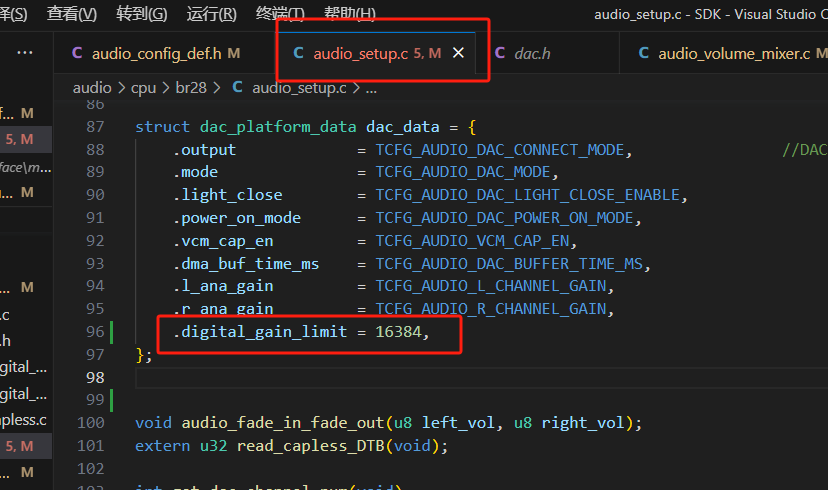Click TCFG_AUDIO_DAC_MODE macro
828x490 pixels.
tap(463, 173)
